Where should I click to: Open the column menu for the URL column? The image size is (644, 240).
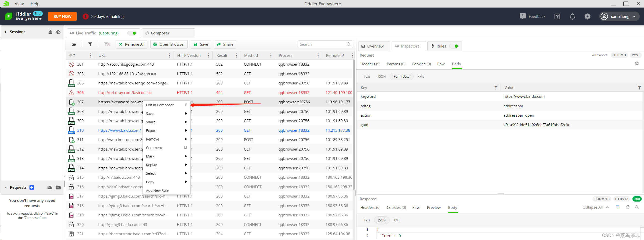pos(169,56)
